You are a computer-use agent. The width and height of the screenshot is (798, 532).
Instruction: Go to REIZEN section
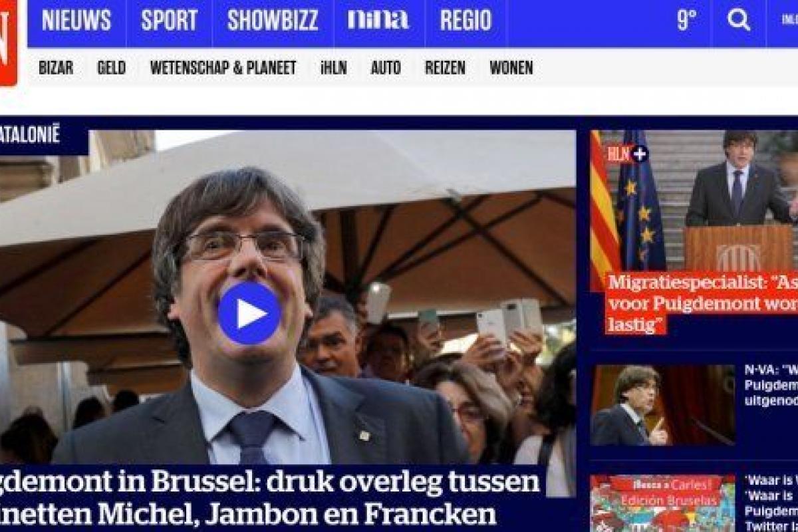[445, 67]
